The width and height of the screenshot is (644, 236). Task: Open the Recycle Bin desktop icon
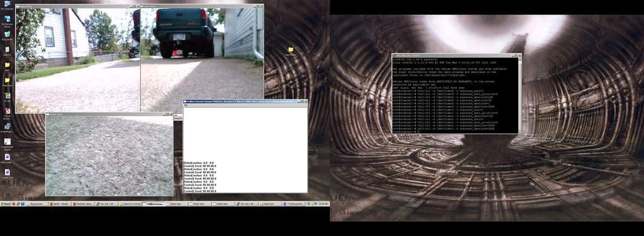7,36
